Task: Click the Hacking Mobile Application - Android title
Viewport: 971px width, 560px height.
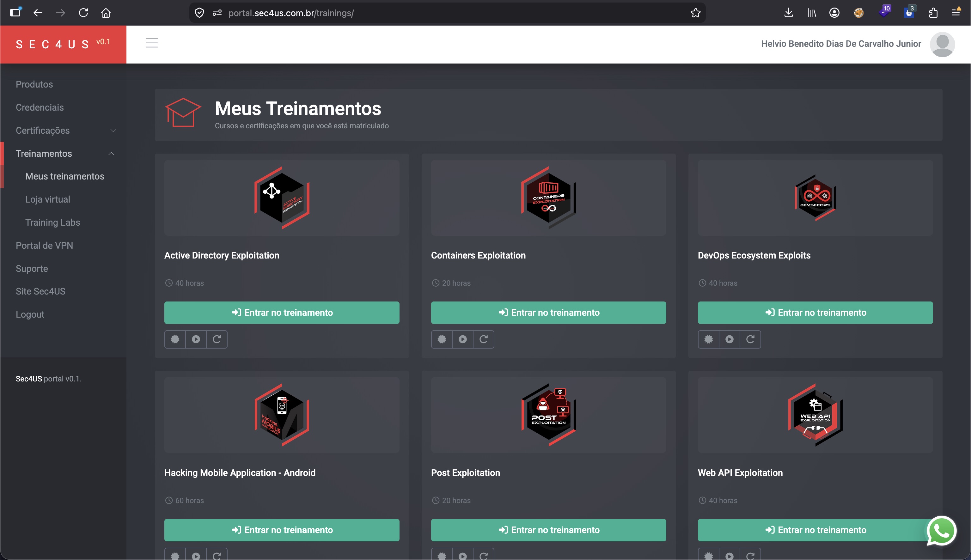Action: (240, 473)
